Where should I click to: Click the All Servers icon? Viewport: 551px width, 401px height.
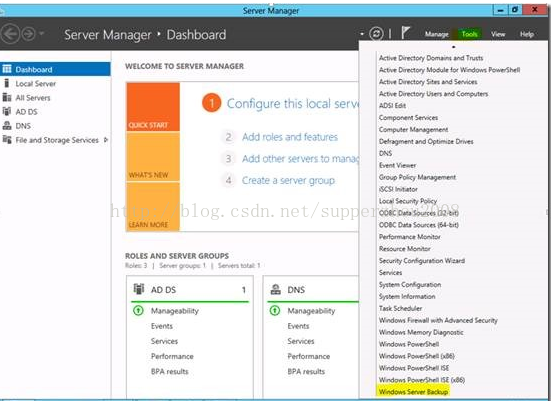(x=7, y=97)
